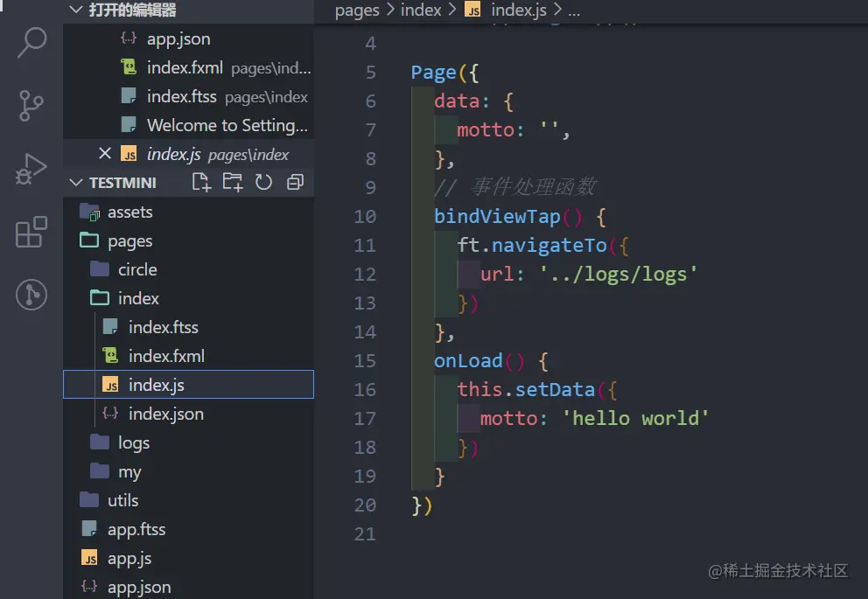Click the 'hello world' string in code
The height and width of the screenshot is (599, 868).
coord(635,418)
